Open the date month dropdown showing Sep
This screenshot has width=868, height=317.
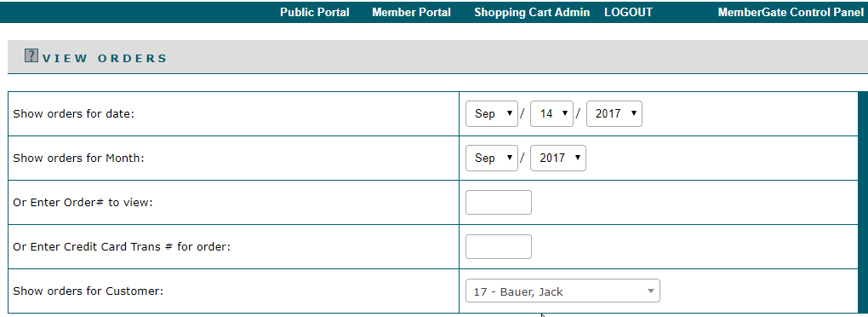pos(492,113)
